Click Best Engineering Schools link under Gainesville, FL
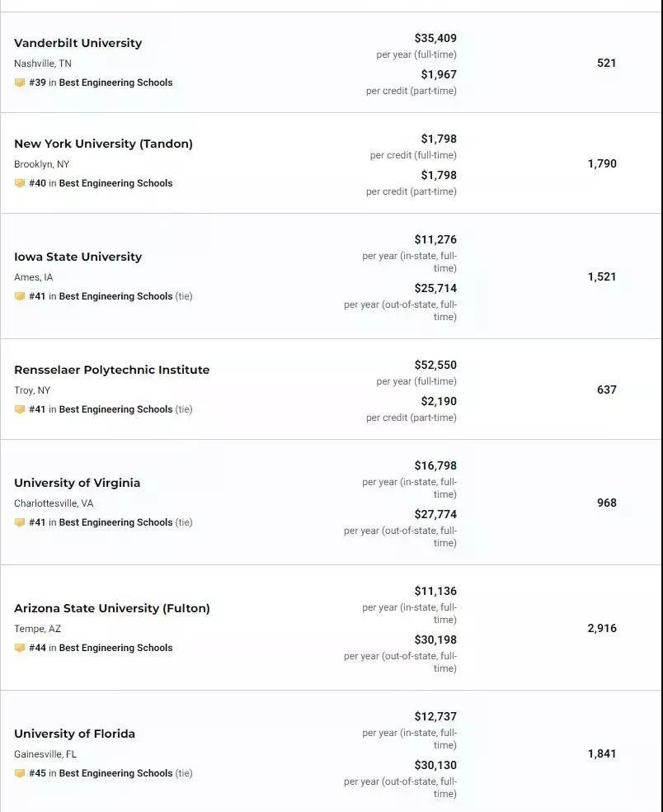 (115, 773)
